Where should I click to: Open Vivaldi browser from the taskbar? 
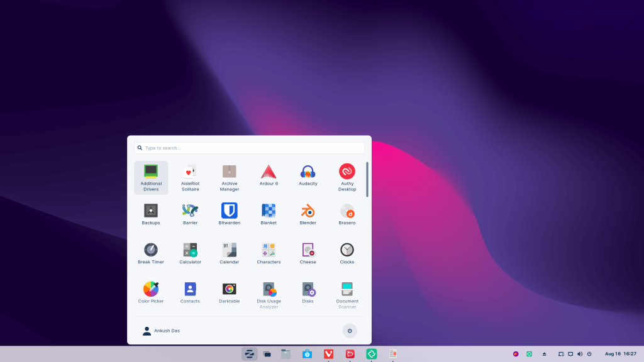coord(329,354)
